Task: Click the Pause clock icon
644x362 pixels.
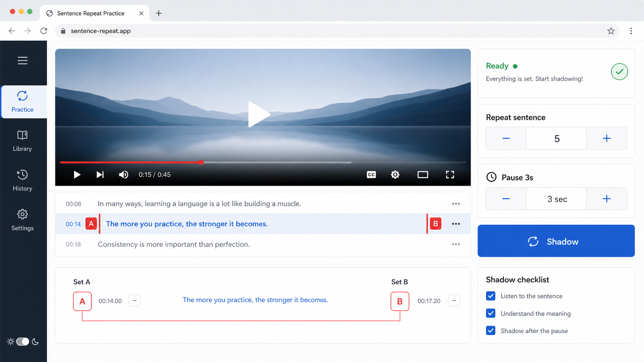Action: 491,177
